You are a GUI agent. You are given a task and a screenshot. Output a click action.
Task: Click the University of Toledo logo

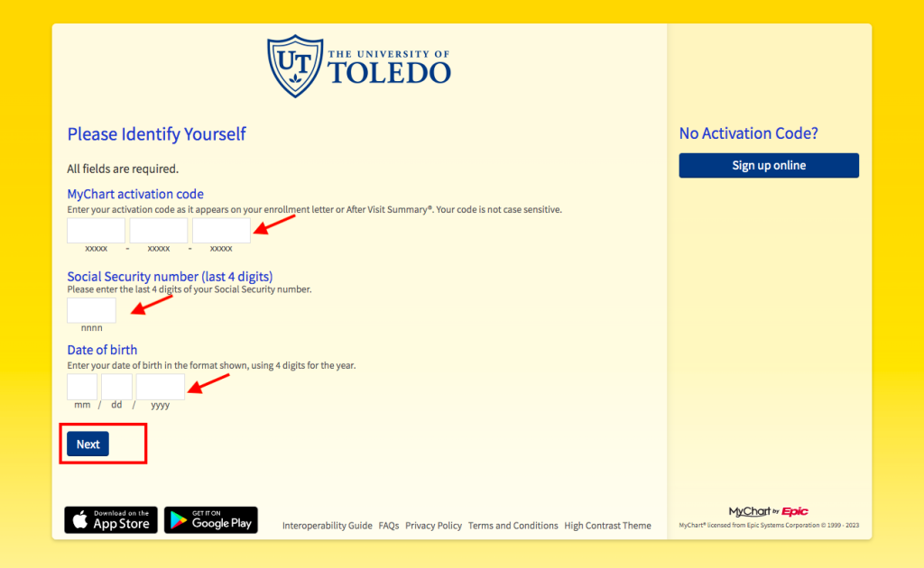click(359, 66)
